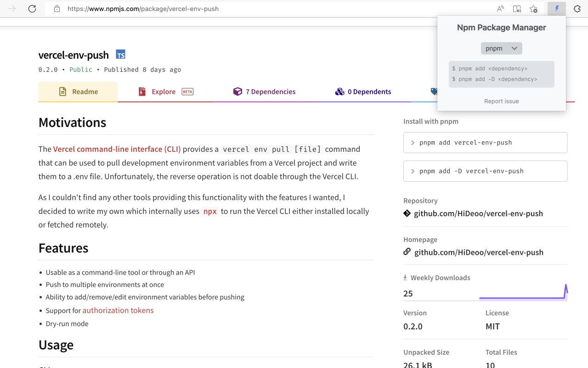Open the Explore BETA tab
The height and width of the screenshot is (368, 588).
coord(165,92)
